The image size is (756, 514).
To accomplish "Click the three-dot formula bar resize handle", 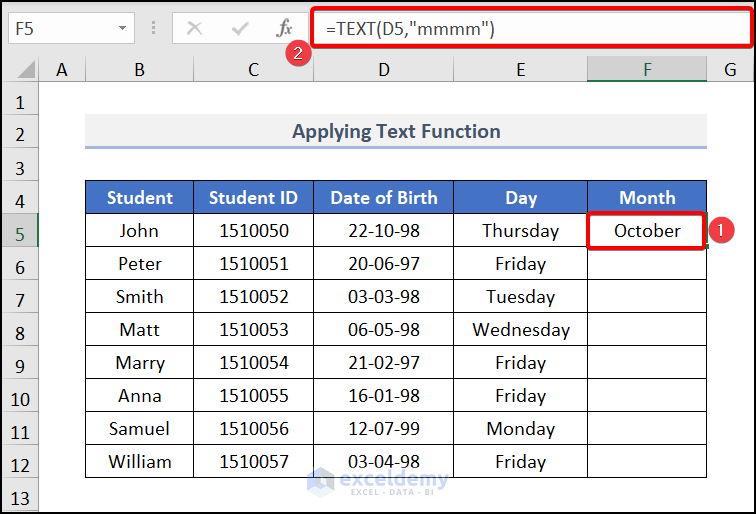I will click(154, 29).
